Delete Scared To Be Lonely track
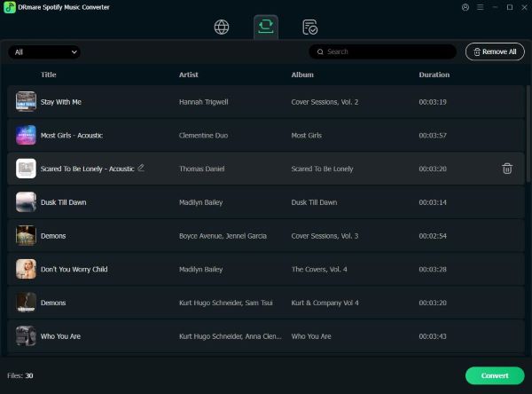 (x=507, y=169)
